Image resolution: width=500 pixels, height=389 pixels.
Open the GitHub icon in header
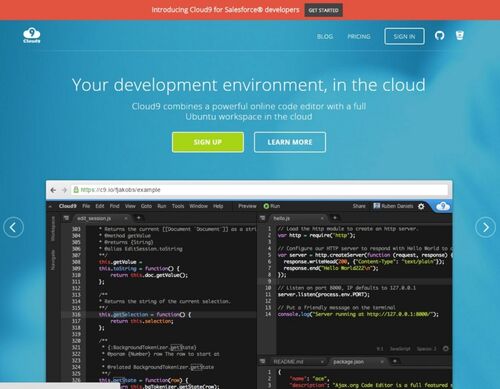coord(439,35)
